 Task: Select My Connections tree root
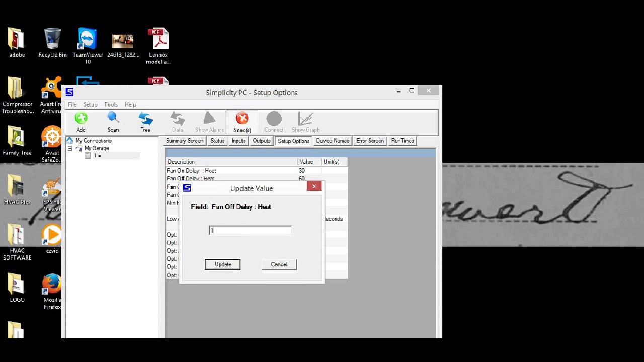[94, 141]
